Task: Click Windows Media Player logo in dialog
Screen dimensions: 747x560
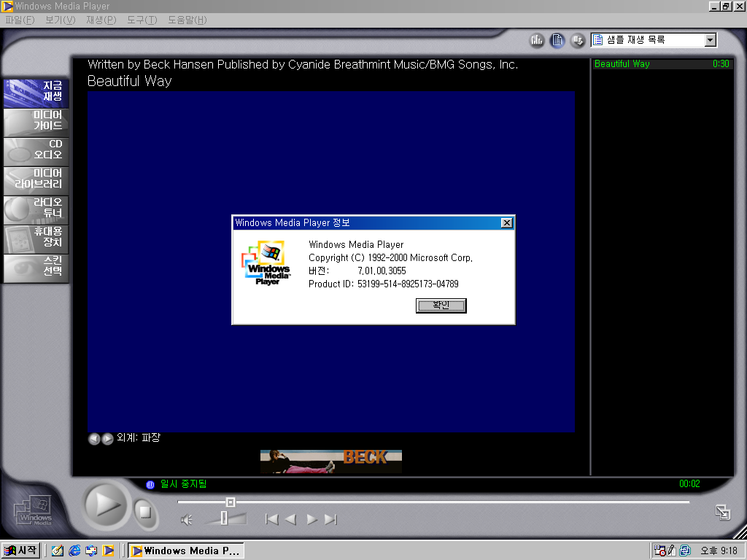Action: 267,262
